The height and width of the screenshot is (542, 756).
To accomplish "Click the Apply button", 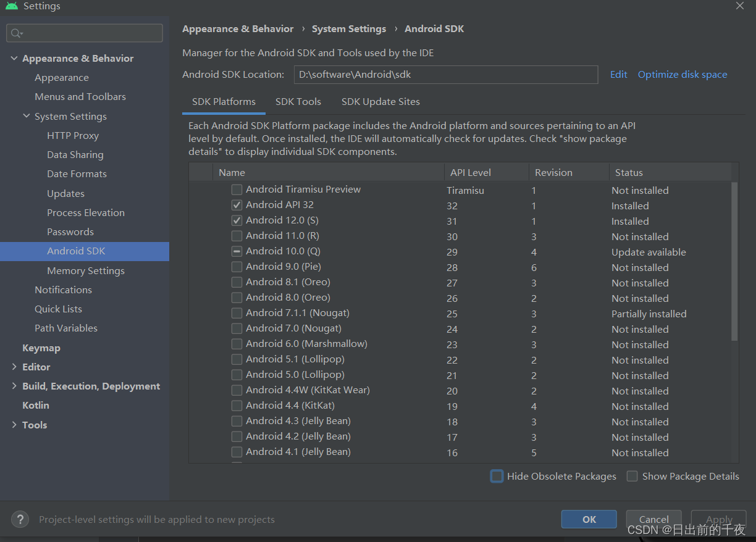I will click(719, 519).
